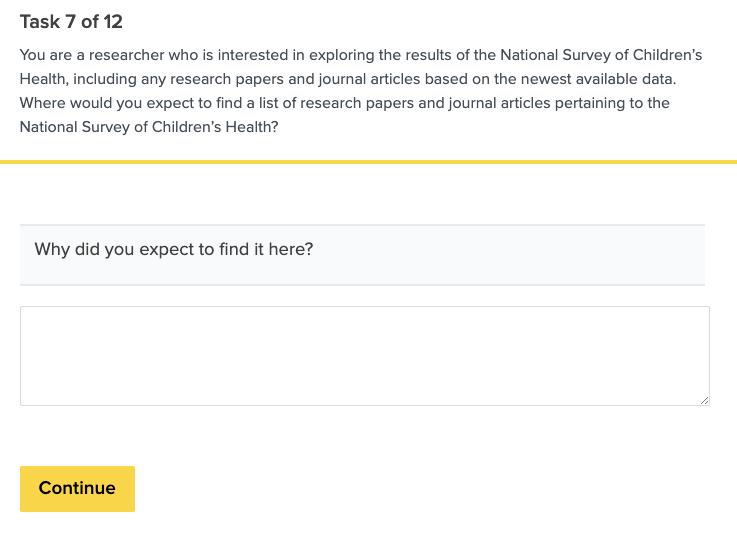Viewport: 737px width, 538px height.
Task: Click the word "You" starting the task description
Action: 33,53
